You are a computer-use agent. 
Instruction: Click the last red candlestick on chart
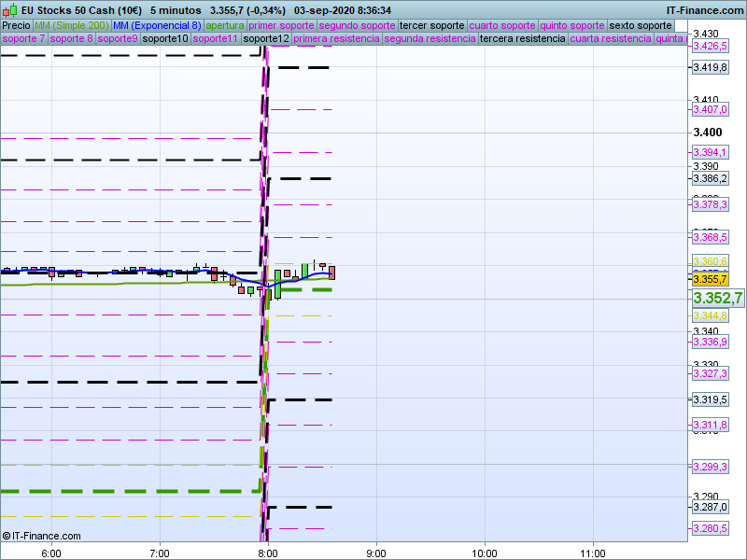[332, 273]
